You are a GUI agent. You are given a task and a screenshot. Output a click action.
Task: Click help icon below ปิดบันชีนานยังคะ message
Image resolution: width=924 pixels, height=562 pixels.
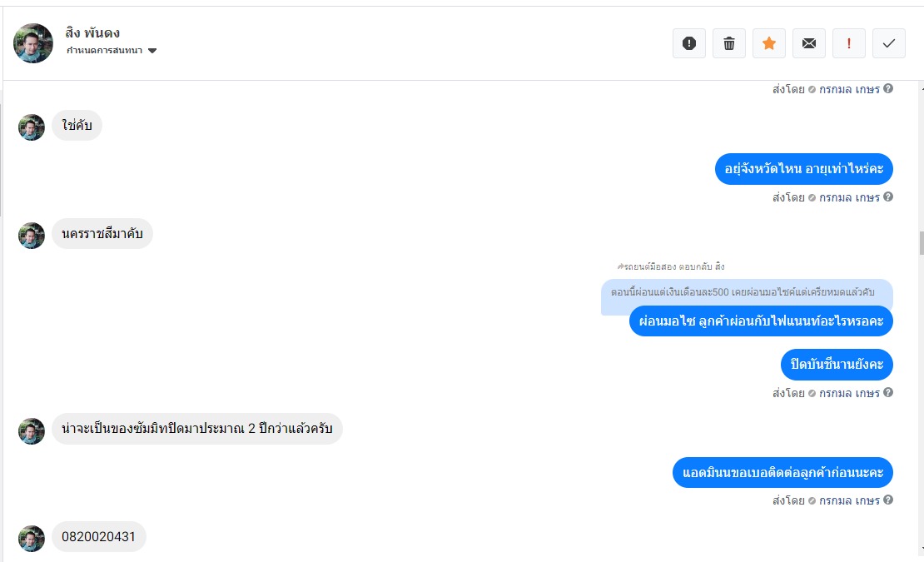click(888, 393)
